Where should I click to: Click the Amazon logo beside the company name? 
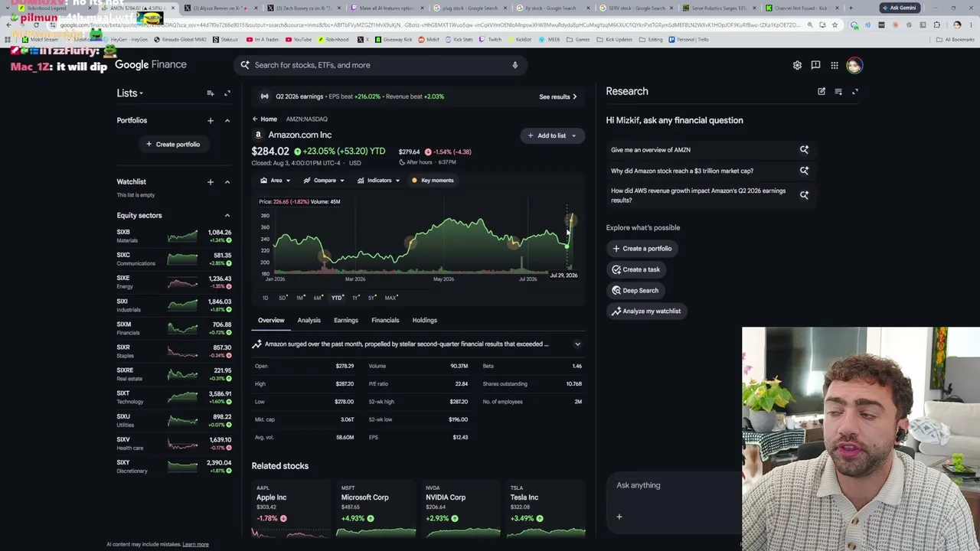point(258,135)
